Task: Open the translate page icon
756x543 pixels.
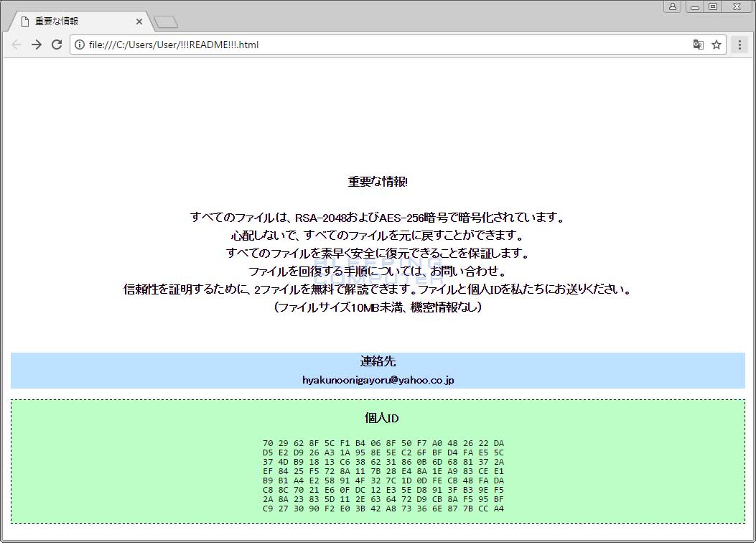Action: [x=698, y=45]
